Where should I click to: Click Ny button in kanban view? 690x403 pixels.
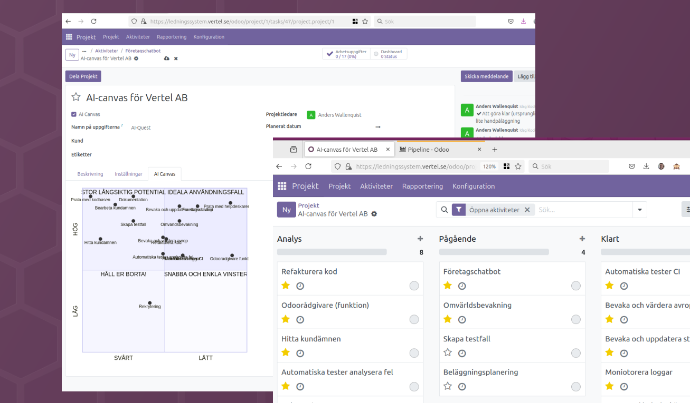pyautogui.click(x=287, y=210)
